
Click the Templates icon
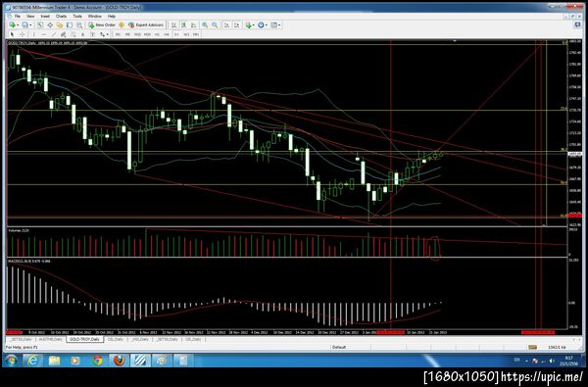click(x=273, y=25)
